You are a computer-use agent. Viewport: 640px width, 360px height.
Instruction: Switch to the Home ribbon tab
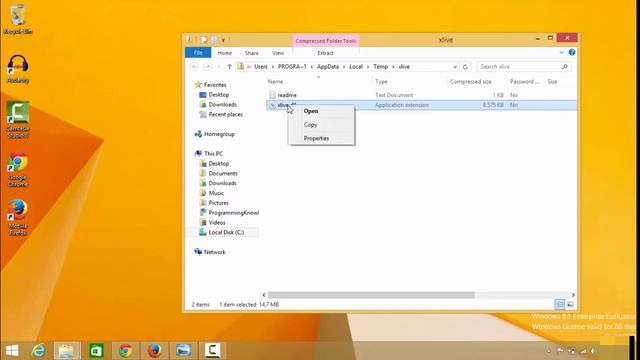(224, 53)
